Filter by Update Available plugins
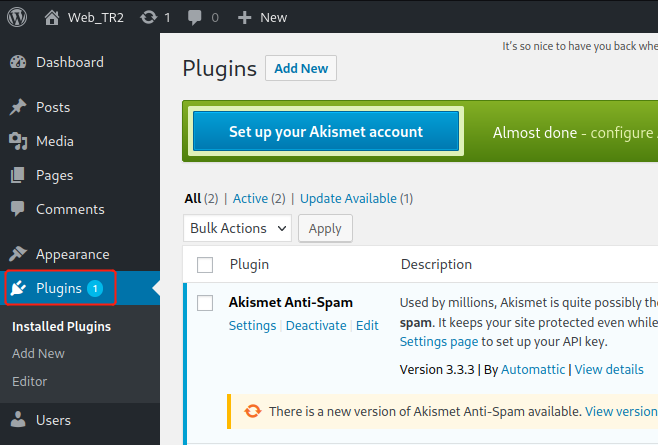This screenshot has height=445, width=658. 349,198
